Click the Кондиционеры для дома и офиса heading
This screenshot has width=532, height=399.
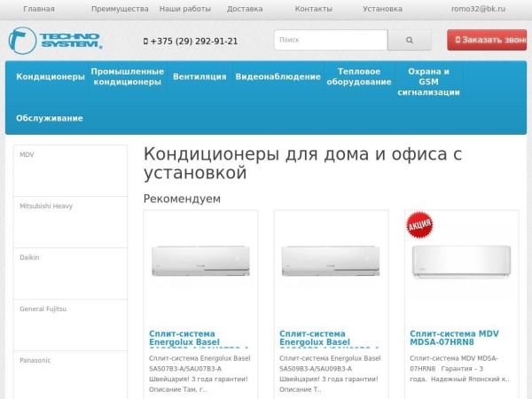pyautogui.click(x=302, y=163)
